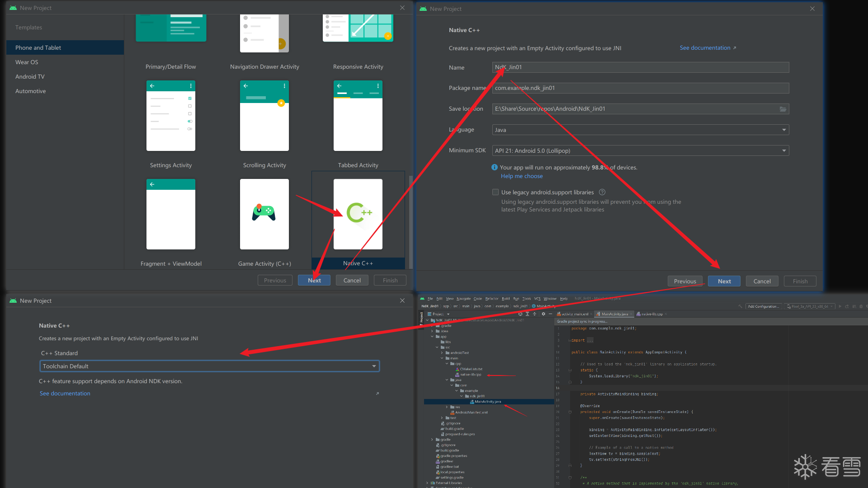The height and width of the screenshot is (488, 868).
Task: Click the green Run play icon in IDE toolbar
Action: tap(840, 306)
